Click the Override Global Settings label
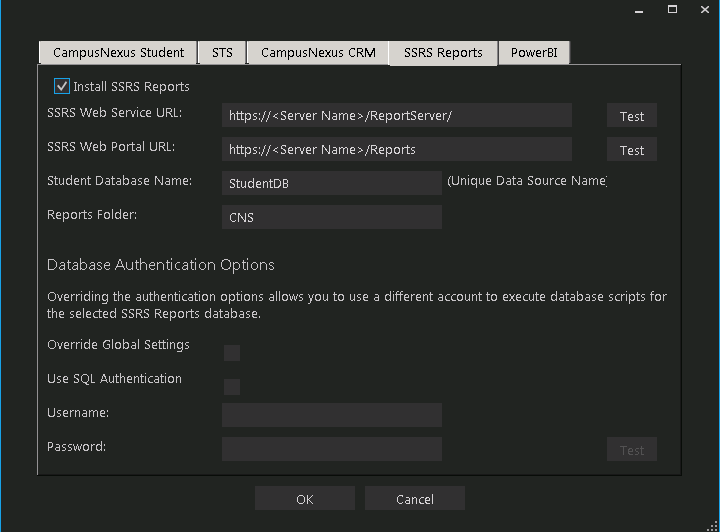The width and height of the screenshot is (720, 532). (x=118, y=345)
